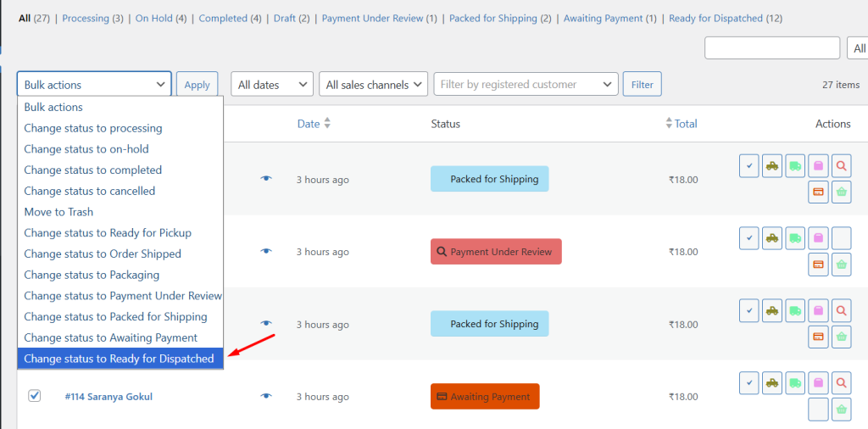Choose Move to Trash from bulk actions

(x=58, y=212)
